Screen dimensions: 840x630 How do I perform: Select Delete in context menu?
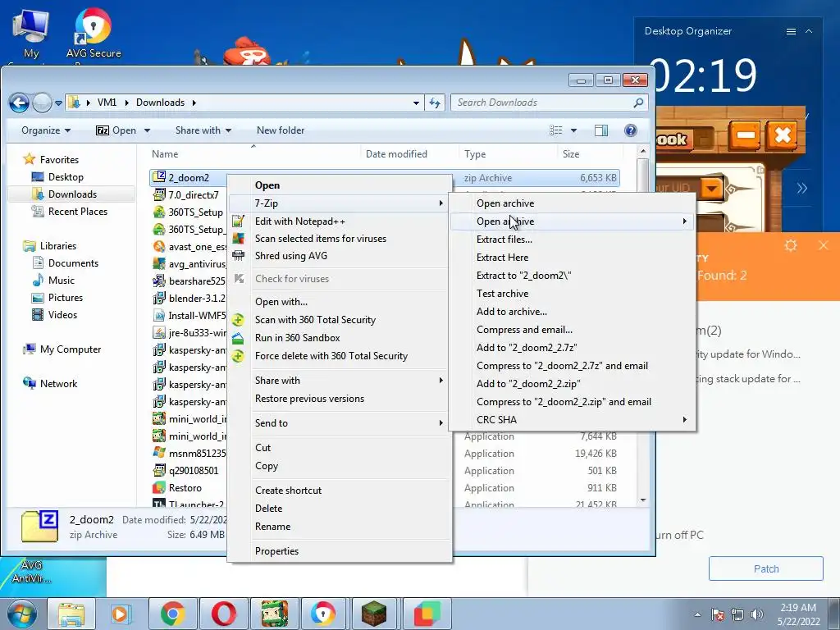click(x=340, y=509)
